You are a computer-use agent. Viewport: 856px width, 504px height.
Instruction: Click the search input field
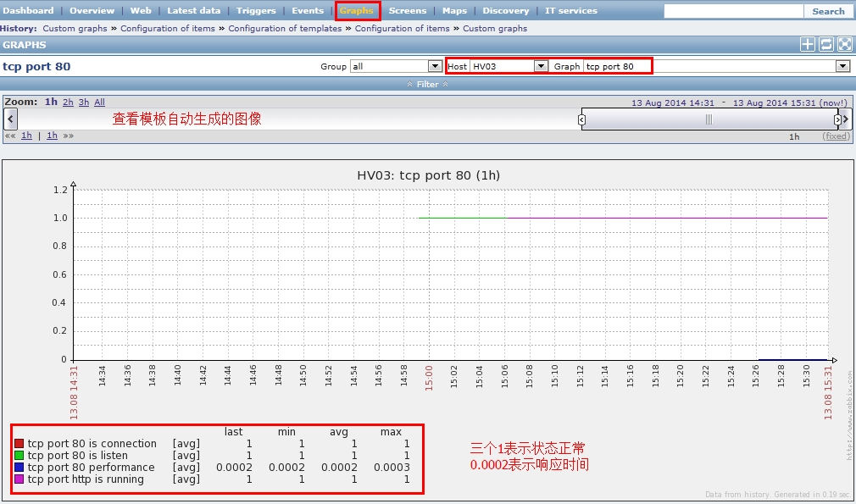pos(733,11)
